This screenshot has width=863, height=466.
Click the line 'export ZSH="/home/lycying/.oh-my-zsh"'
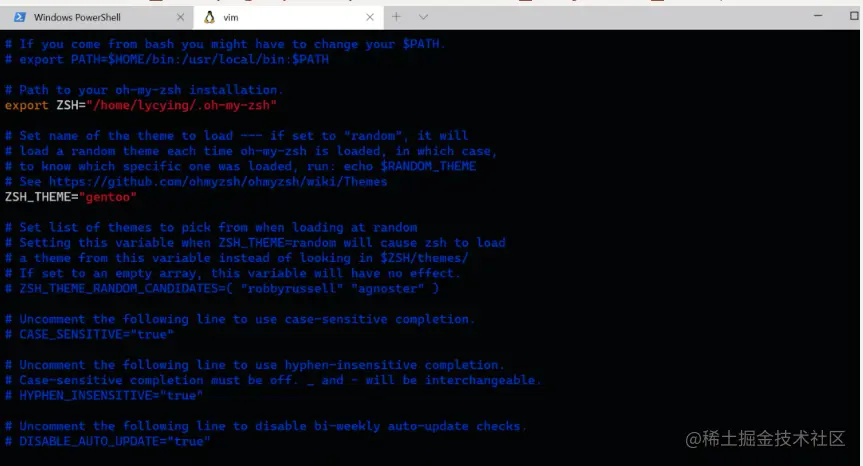pos(141,105)
